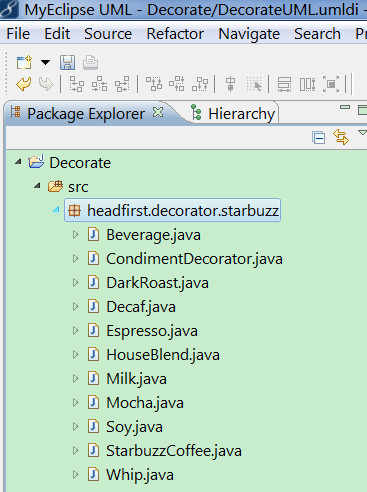Collapse the src folder node

37,186
